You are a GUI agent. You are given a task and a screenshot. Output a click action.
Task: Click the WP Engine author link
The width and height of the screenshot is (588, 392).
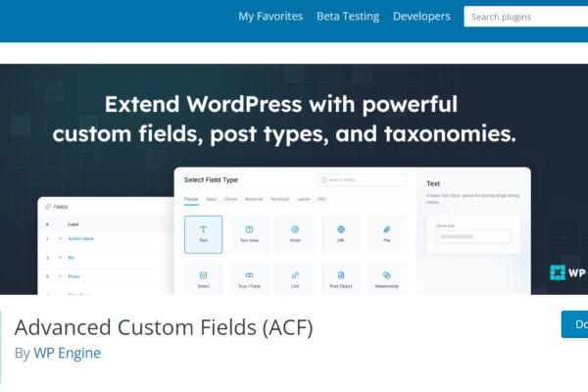click(x=67, y=353)
